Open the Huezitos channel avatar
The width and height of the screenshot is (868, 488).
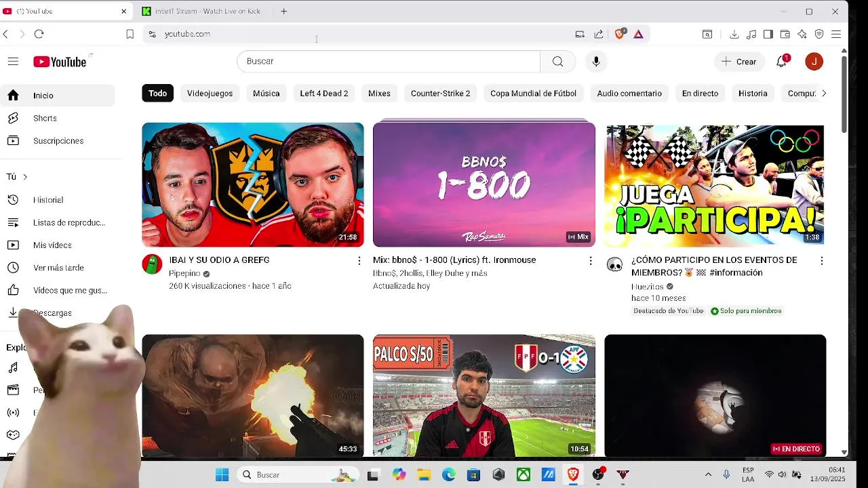614,264
